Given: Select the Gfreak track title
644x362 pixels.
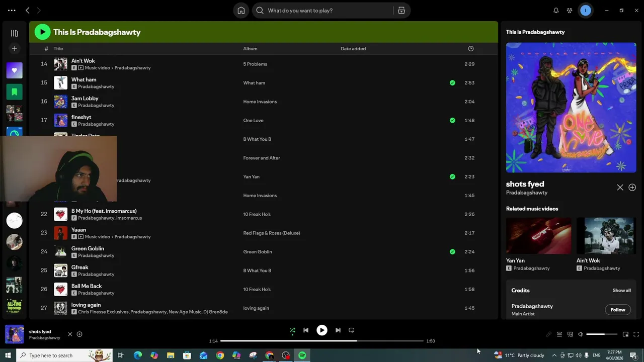Looking at the screenshot, I should [x=80, y=267].
